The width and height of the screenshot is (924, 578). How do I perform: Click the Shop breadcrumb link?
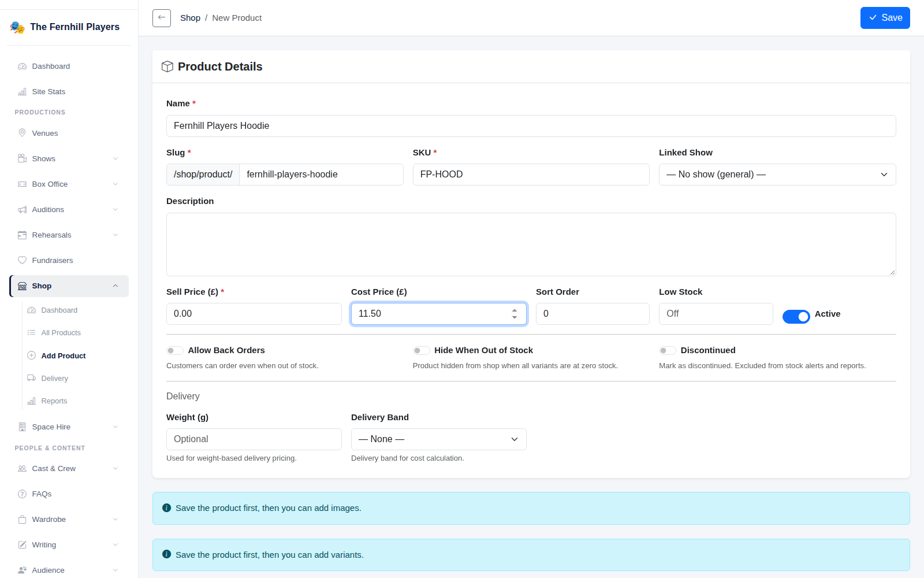[190, 18]
